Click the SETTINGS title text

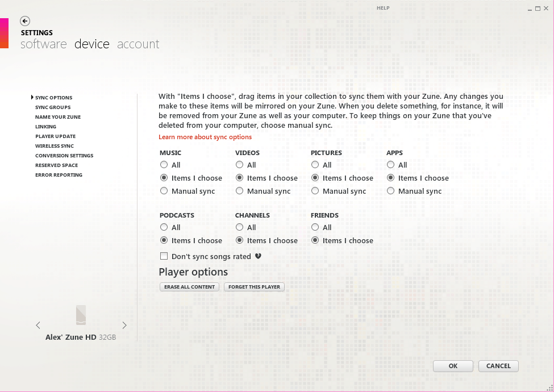point(37,33)
